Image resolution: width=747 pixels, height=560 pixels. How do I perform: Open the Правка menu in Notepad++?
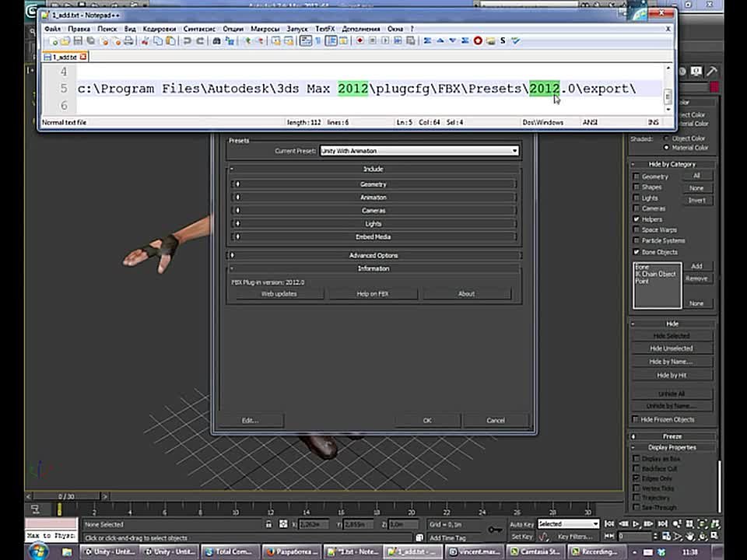pos(79,29)
